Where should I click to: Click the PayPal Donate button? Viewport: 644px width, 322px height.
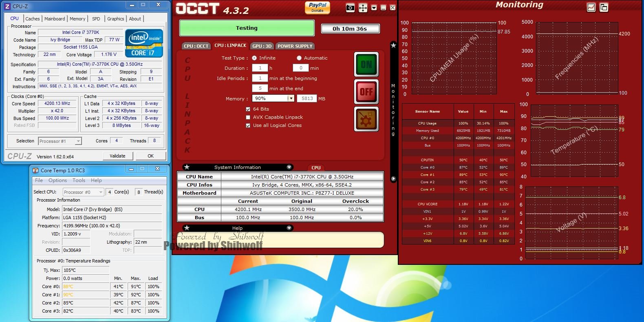pyautogui.click(x=318, y=7)
